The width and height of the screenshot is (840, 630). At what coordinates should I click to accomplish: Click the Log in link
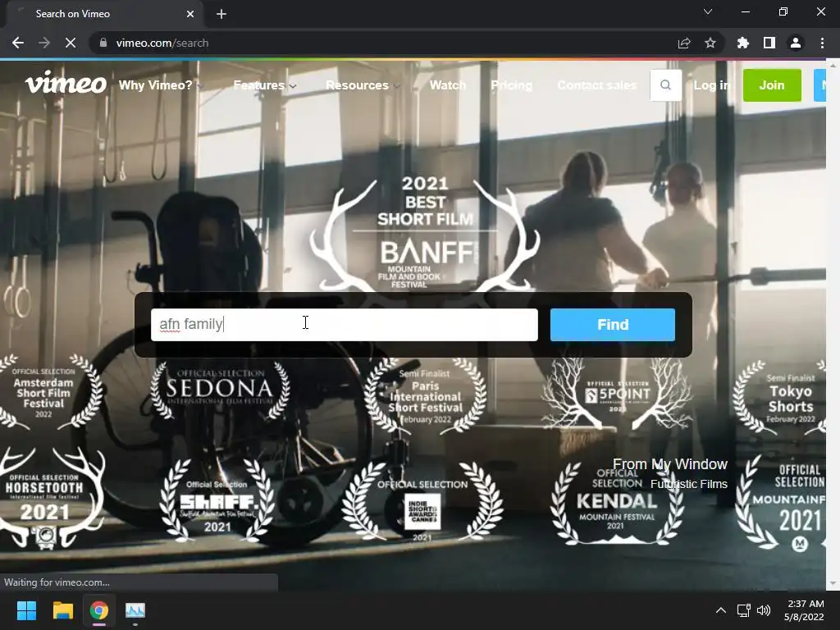tap(712, 85)
